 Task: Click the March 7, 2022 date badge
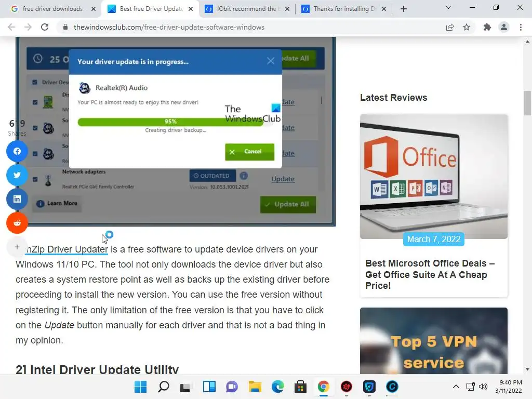point(434,239)
